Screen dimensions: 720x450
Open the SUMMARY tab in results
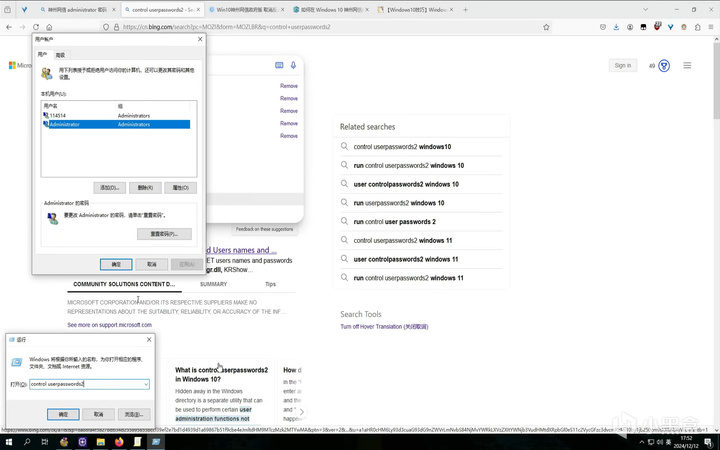click(214, 284)
